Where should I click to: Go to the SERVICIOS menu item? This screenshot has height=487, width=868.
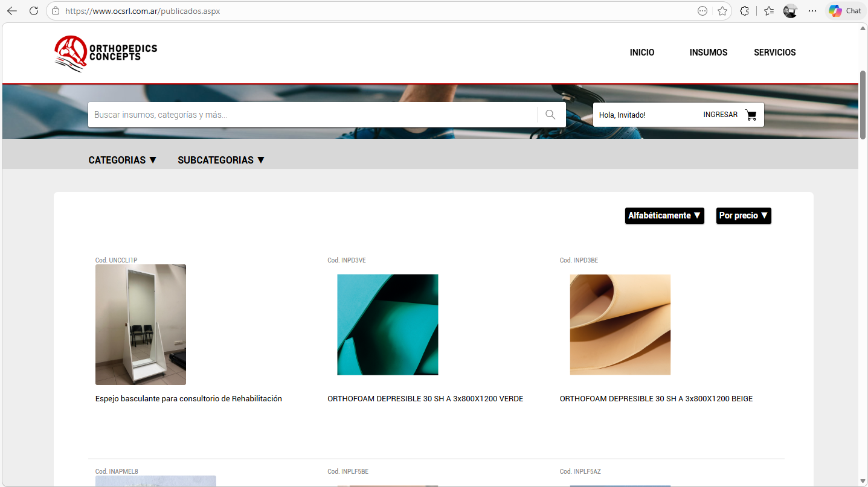coord(774,53)
